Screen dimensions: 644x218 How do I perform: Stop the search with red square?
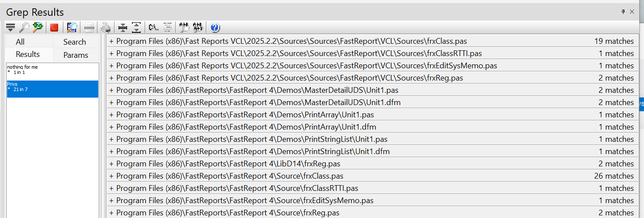click(x=54, y=28)
